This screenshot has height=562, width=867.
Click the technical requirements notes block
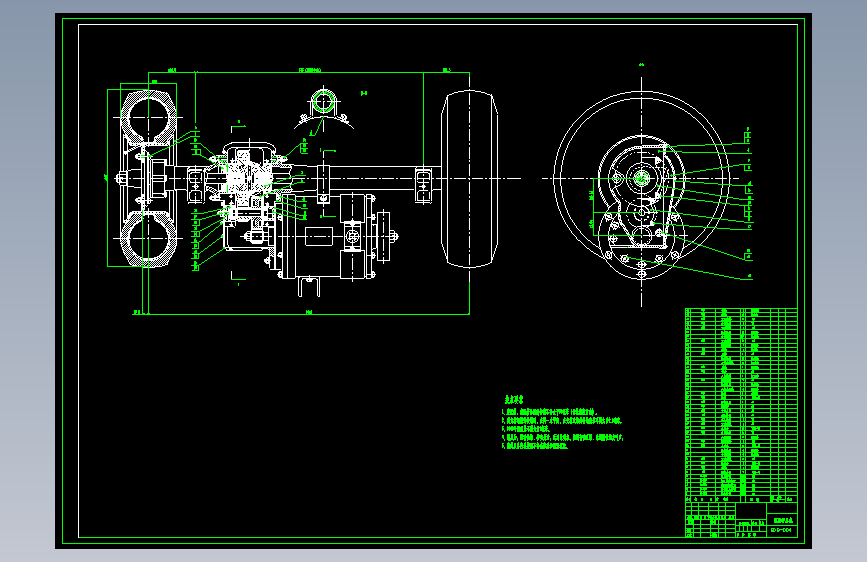click(562, 422)
